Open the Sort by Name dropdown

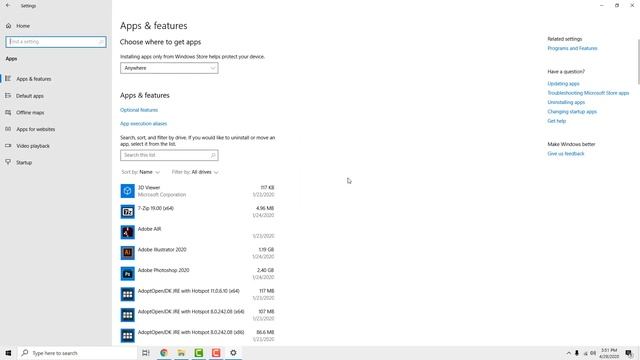tap(140, 172)
